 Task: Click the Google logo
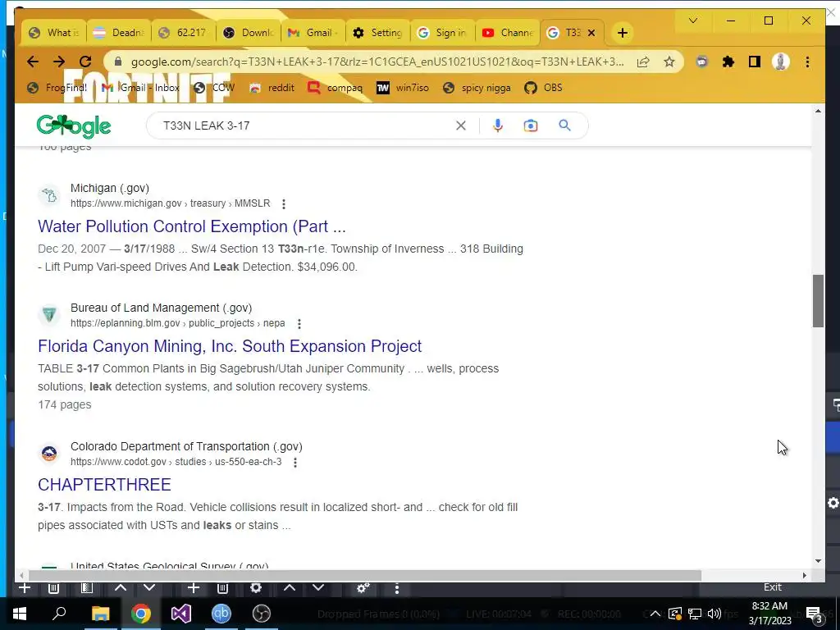coord(74,126)
